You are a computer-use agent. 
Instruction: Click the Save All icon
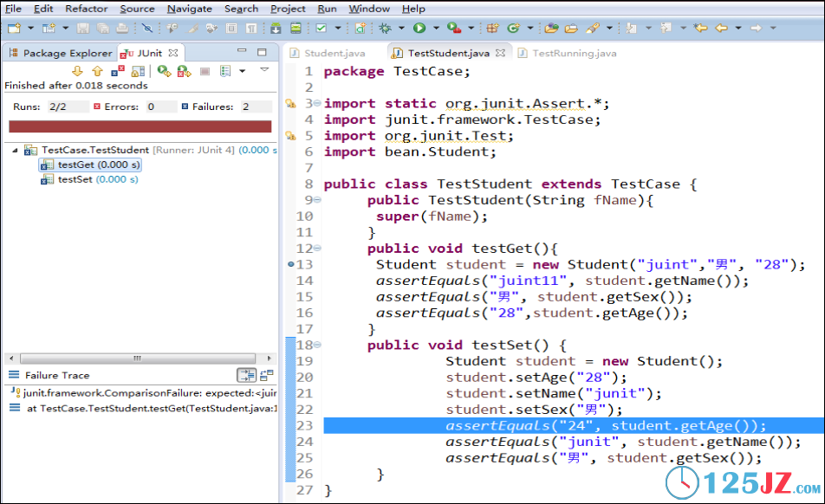point(102,28)
